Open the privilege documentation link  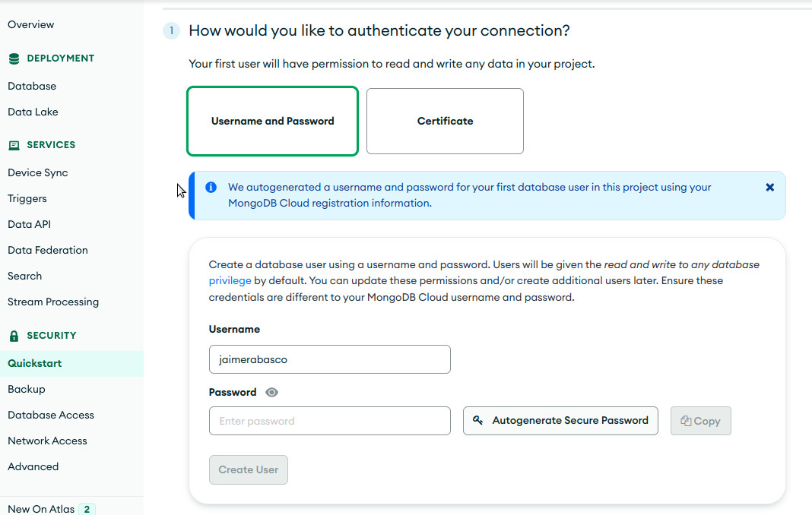(230, 280)
